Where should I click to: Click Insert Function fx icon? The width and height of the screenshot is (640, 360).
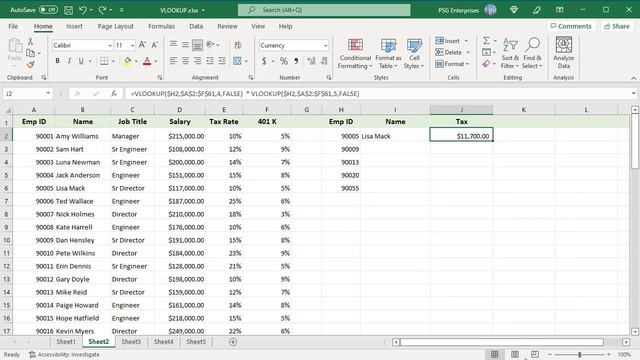[x=114, y=93]
